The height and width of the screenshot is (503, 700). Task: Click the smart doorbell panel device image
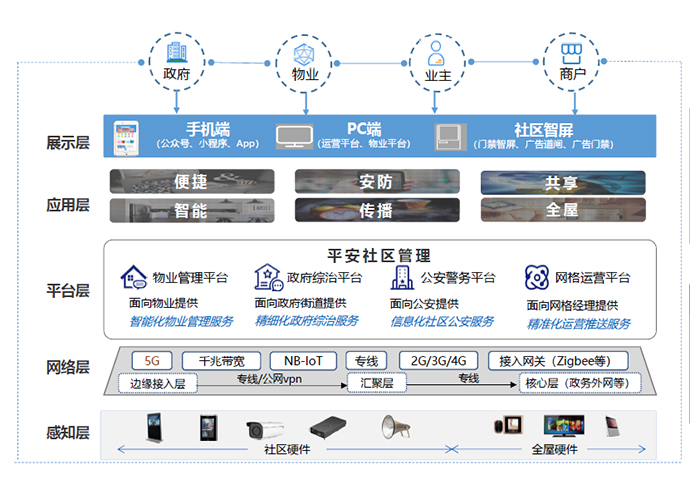pos(508,425)
